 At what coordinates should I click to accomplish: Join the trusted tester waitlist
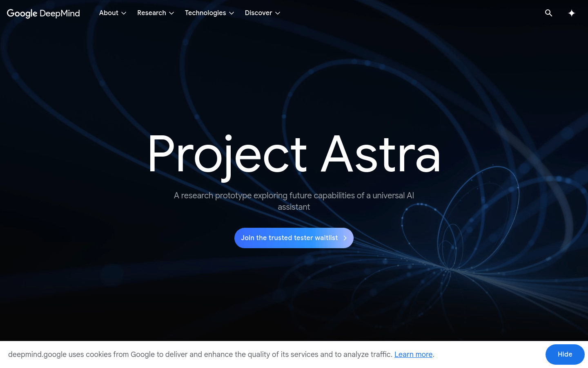[x=294, y=238]
